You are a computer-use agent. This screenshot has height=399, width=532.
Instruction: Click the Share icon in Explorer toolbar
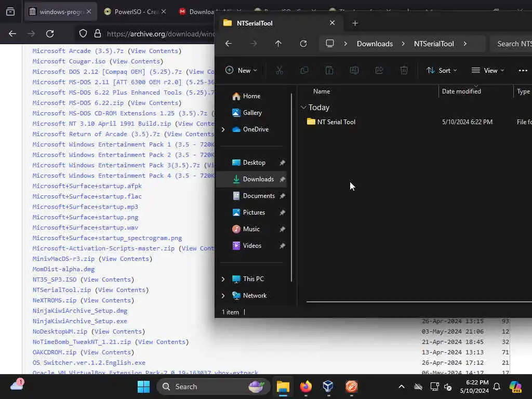(379, 71)
